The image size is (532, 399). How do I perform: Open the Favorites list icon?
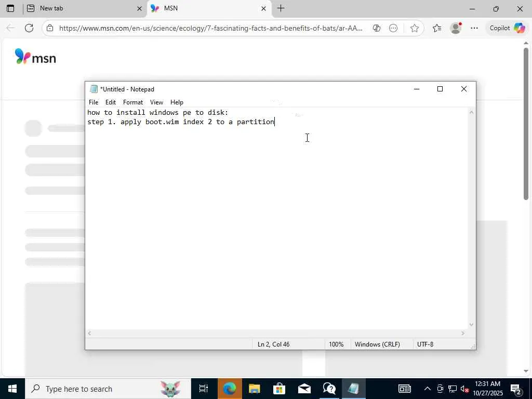pos(437,28)
